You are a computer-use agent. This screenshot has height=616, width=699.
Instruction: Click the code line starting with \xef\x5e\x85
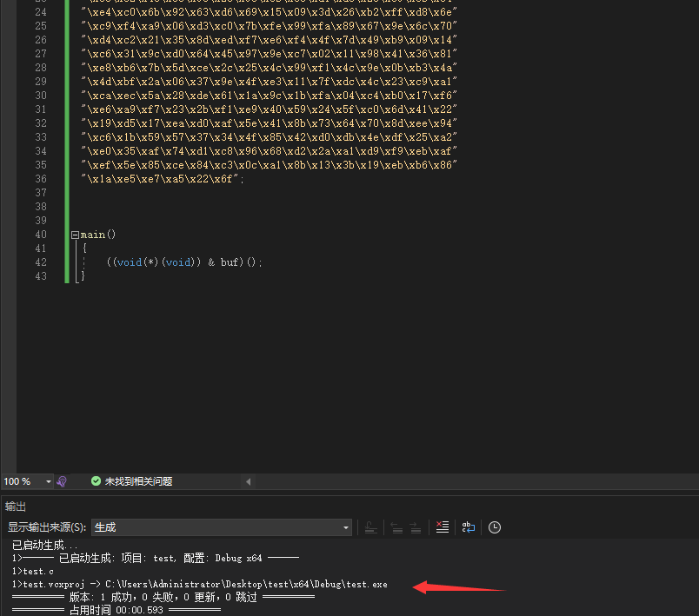click(x=269, y=165)
